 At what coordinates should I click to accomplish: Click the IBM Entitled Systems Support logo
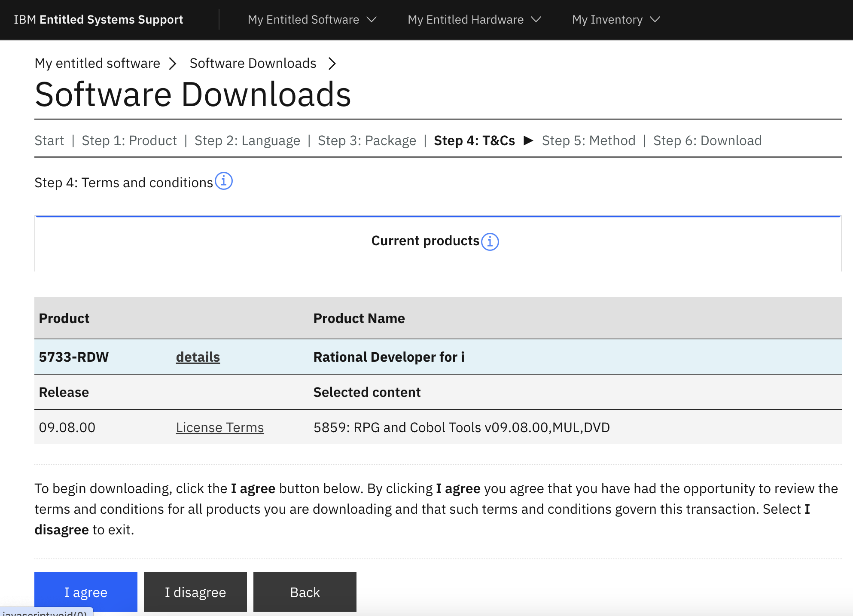pyautogui.click(x=98, y=19)
